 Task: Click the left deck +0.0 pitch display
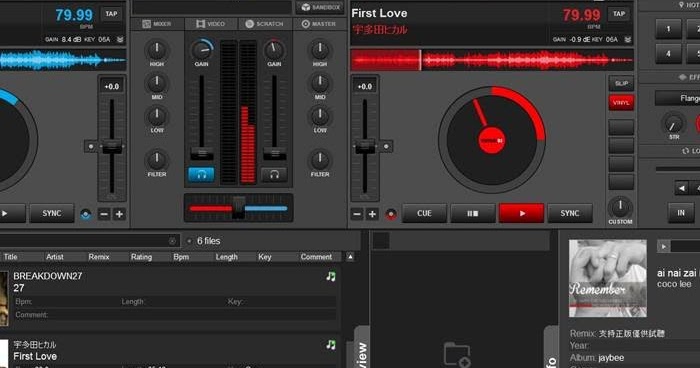pos(112,86)
